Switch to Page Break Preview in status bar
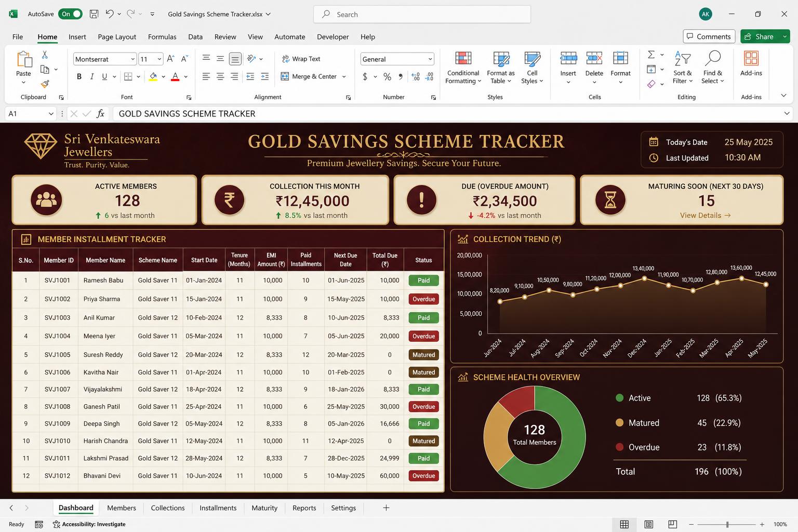 [x=672, y=524]
